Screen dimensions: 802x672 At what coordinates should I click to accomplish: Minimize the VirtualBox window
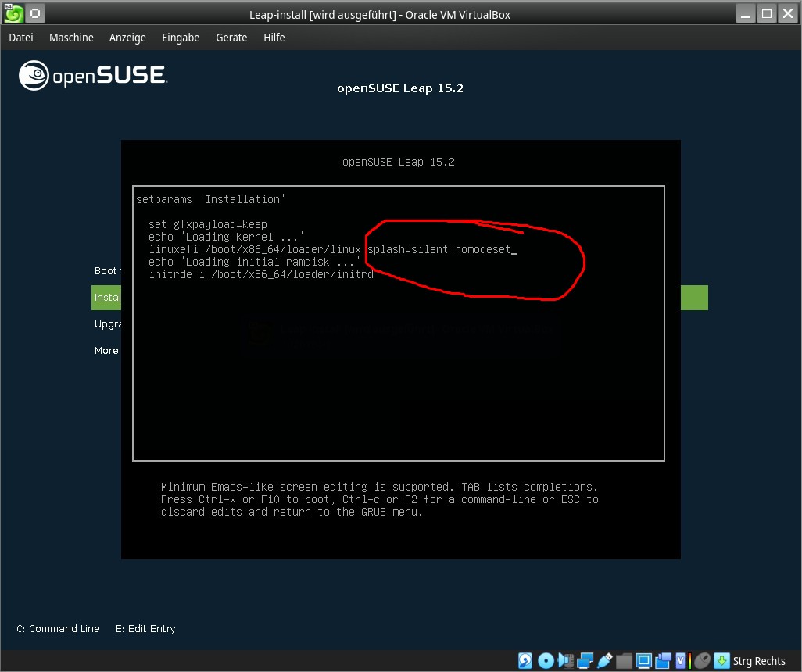click(746, 13)
